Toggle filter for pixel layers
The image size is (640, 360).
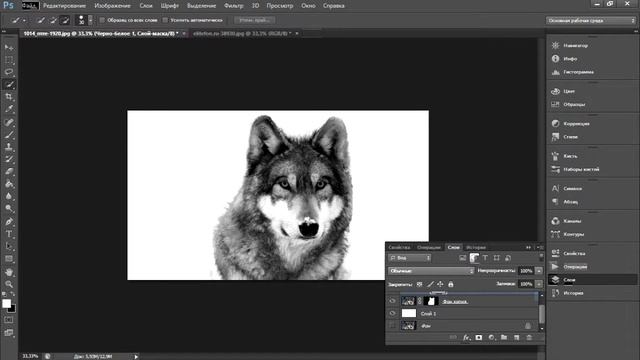462,258
